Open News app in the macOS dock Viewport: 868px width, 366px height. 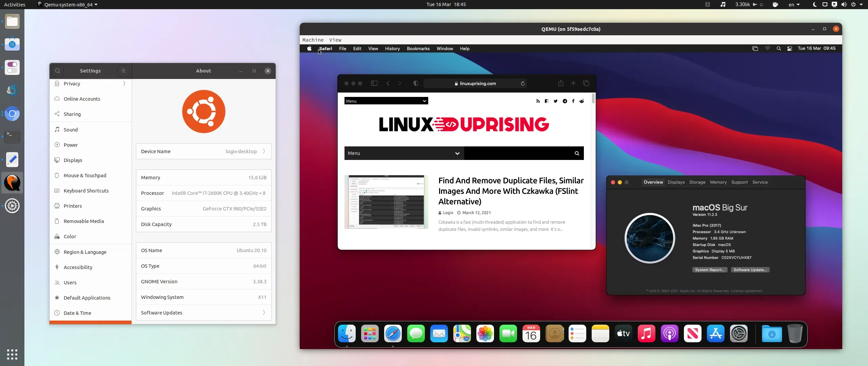point(693,334)
